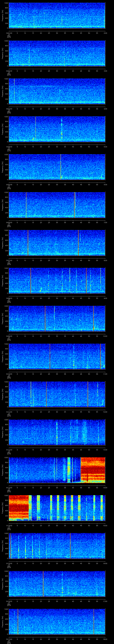Click the "18:00" end time label
The image size is (114, 644).
105,639
